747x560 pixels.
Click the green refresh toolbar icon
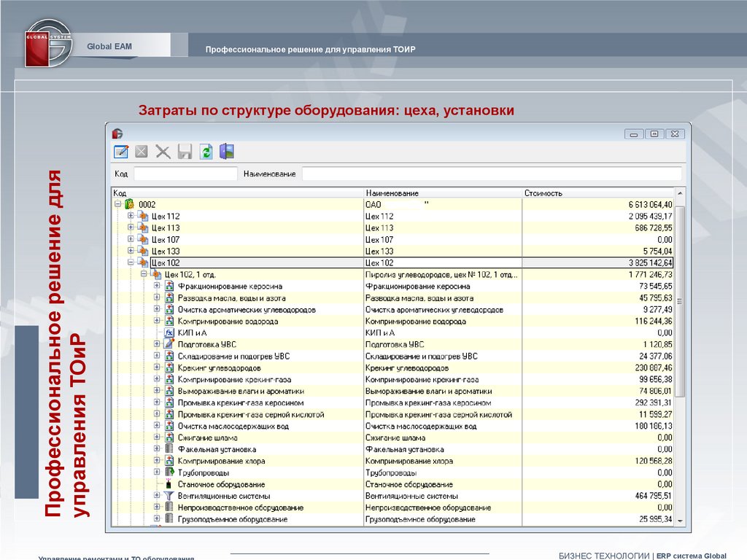point(206,152)
